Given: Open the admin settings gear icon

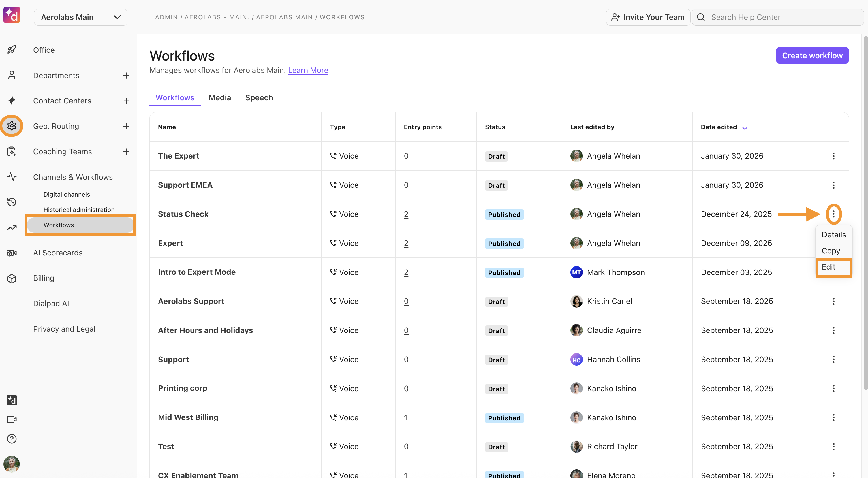Looking at the screenshot, I should click(12, 126).
